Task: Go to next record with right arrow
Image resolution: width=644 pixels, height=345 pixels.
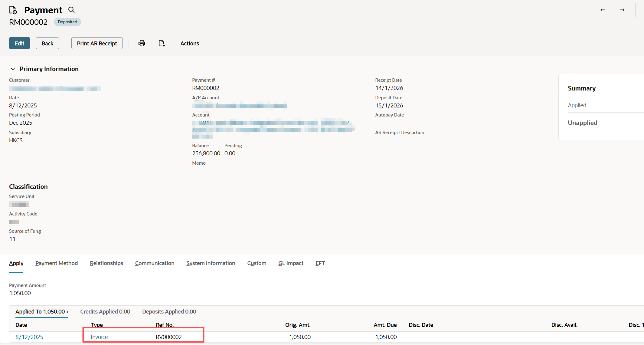Action: tap(622, 10)
